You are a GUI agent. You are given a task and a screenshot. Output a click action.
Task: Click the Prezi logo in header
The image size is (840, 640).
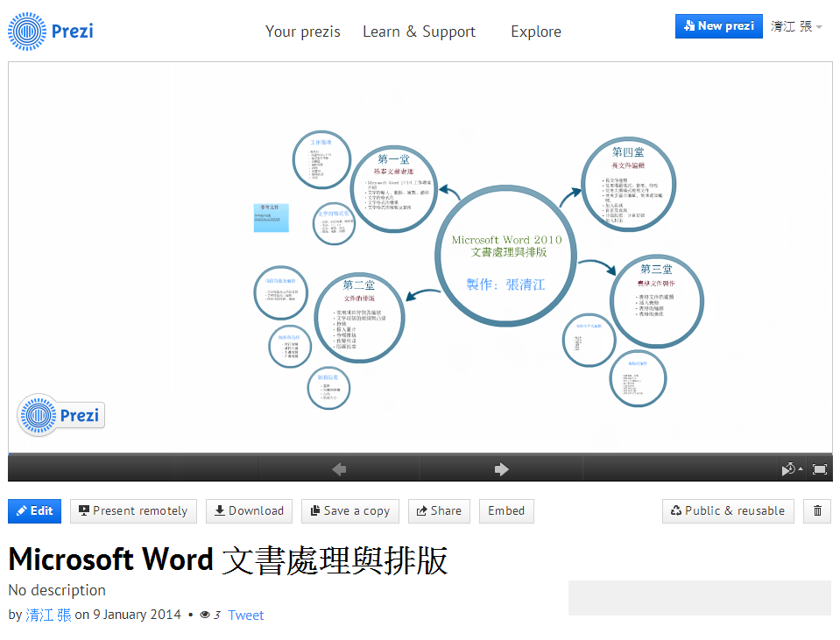51,31
